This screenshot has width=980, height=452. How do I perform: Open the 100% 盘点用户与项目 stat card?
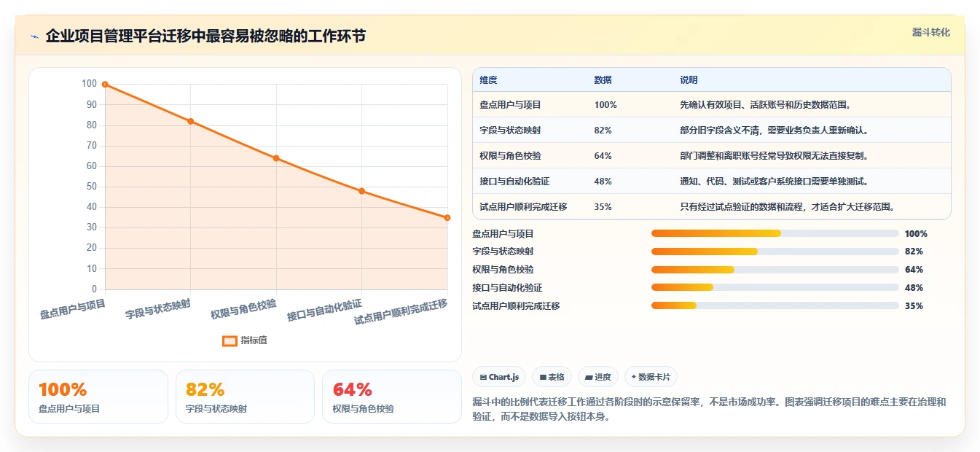[x=98, y=397]
